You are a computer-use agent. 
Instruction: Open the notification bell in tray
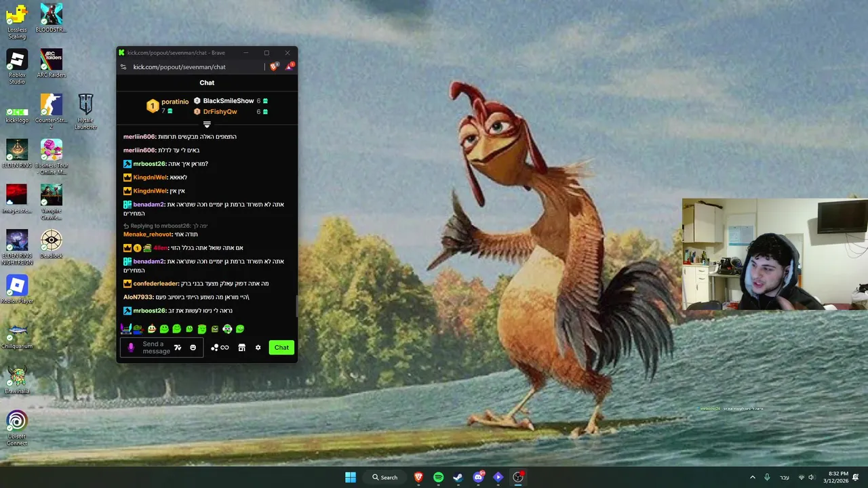(x=856, y=477)
